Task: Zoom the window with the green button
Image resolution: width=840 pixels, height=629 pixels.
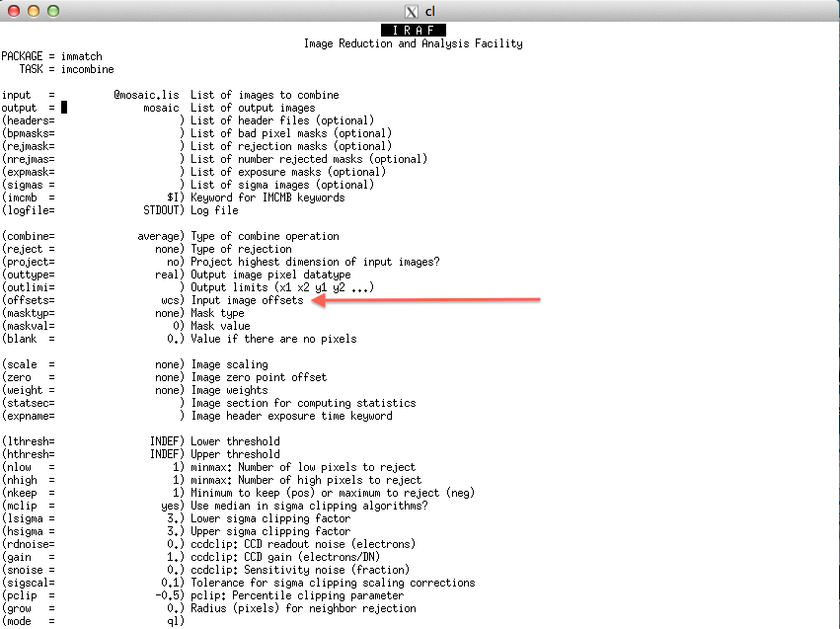Action: 53,11
